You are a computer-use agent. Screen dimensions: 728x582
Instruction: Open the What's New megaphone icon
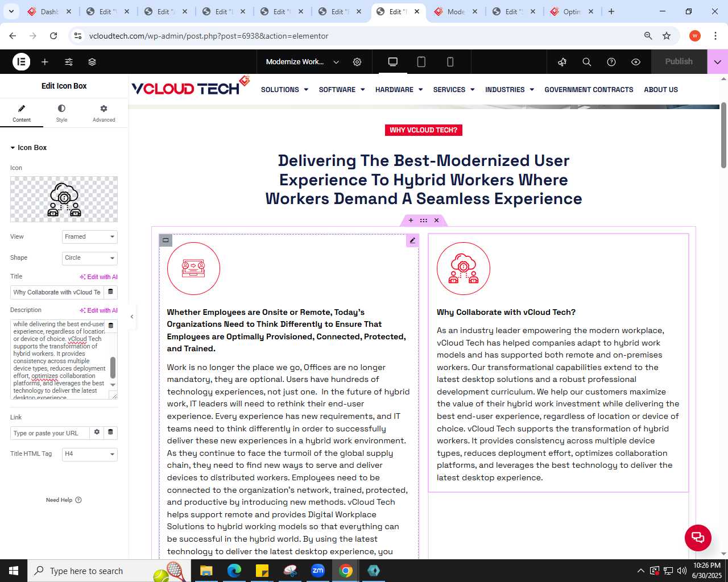pos(562,62)
